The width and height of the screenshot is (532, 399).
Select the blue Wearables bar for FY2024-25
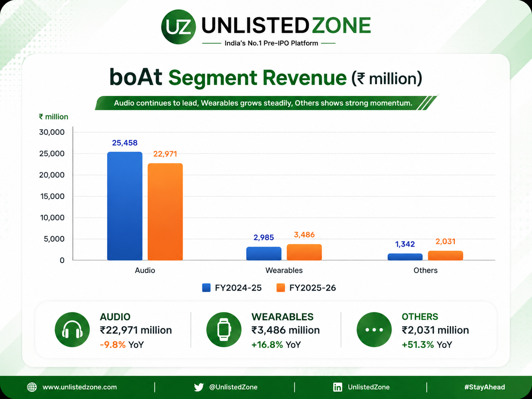[x=264, y=254]
